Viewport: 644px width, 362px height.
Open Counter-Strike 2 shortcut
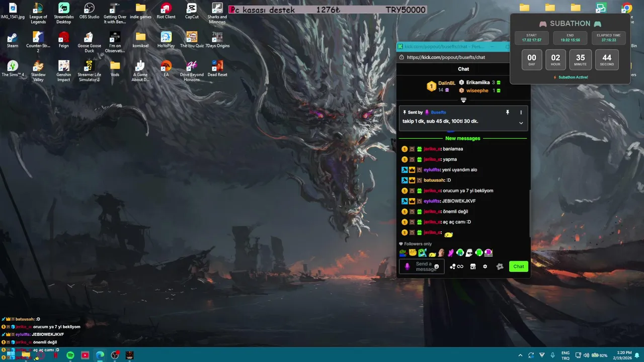point(38,42)
